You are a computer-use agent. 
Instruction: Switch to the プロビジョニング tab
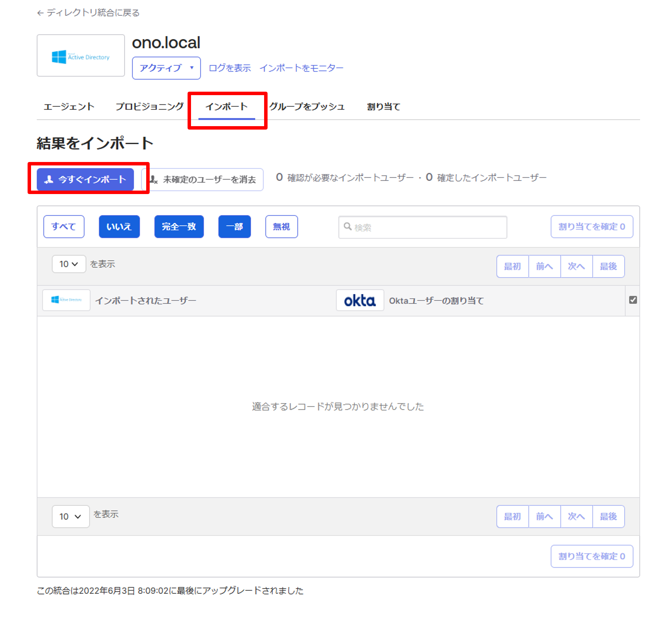149,107
